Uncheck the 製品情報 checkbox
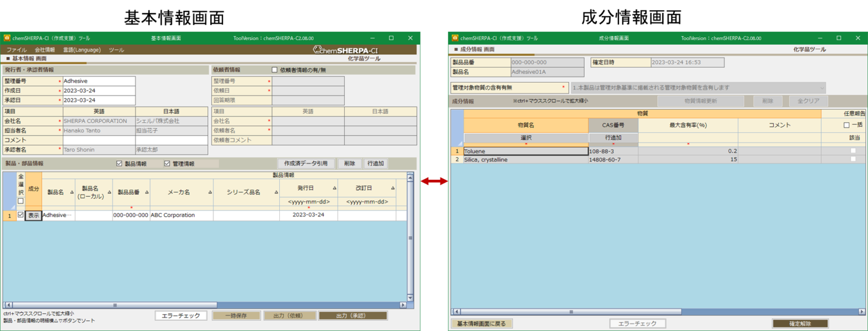The width and height of the screenshot is (868, 331). [x=119, y=164]
